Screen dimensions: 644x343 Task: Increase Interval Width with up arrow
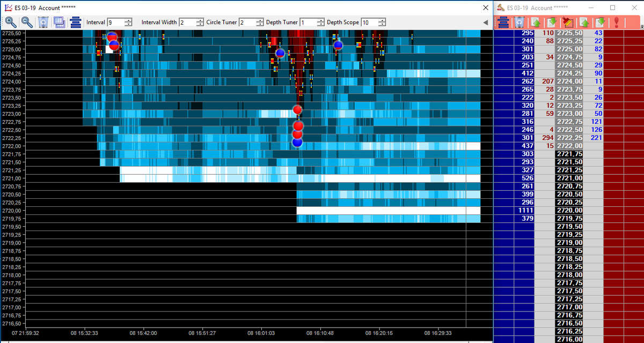(201, 20)
